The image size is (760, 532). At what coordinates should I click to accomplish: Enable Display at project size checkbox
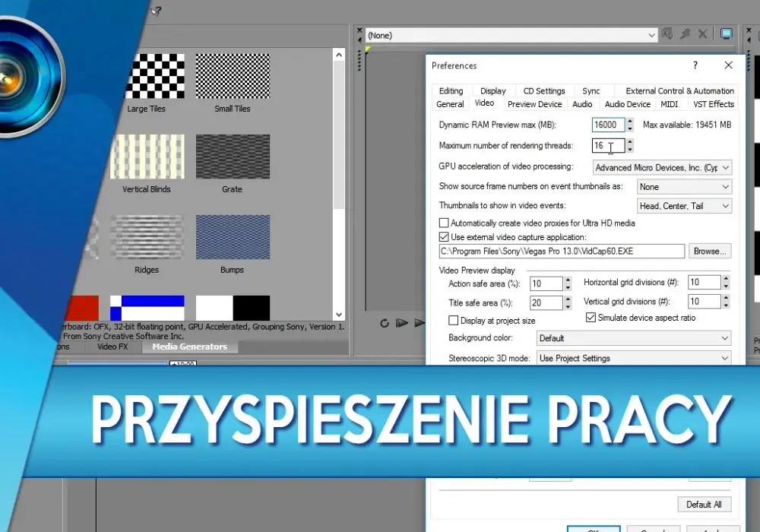453,320
